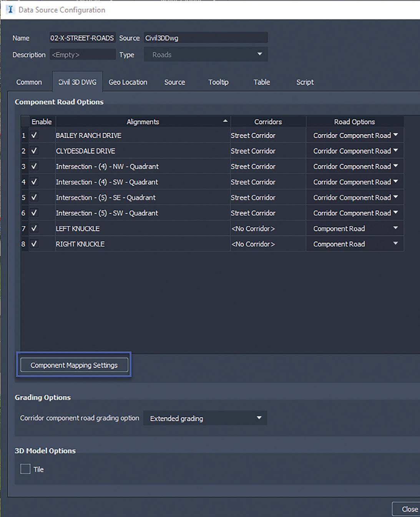
Task: Select row number 8 header
Action: click(24, 244)
